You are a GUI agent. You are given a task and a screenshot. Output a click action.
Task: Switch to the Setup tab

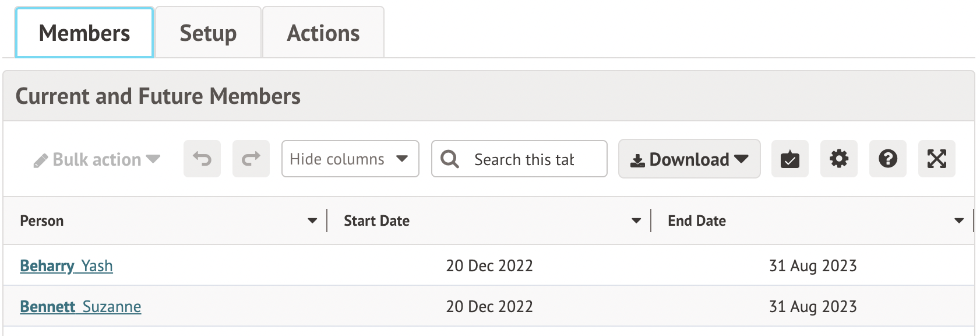pyautogui.click(x=208, y=33)
